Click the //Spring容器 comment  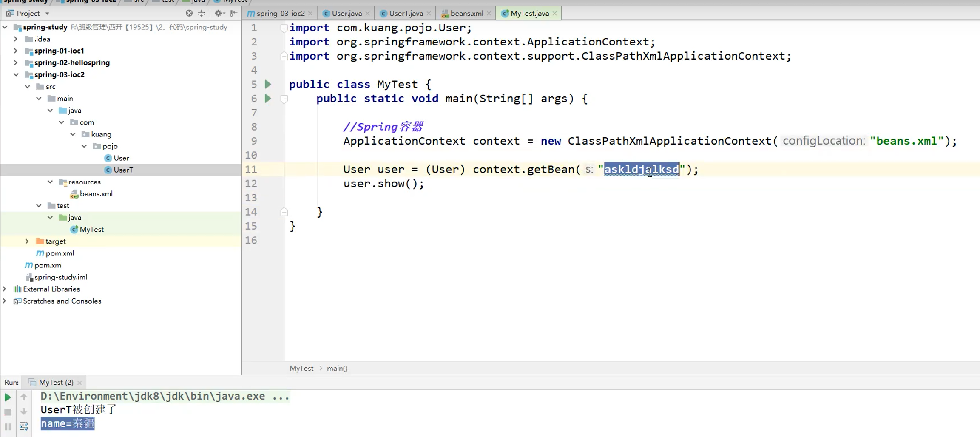(383, 127)
